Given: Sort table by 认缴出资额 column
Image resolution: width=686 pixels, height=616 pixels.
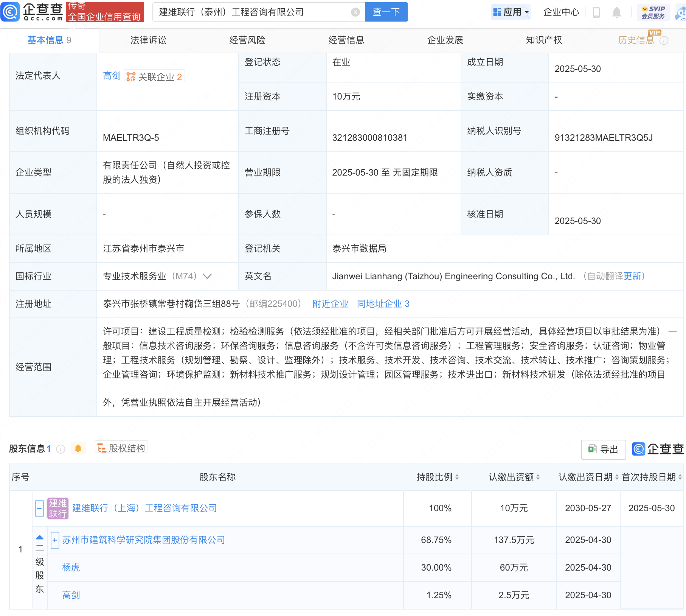Looking at the screenshot, I should [x=538, y=477].
